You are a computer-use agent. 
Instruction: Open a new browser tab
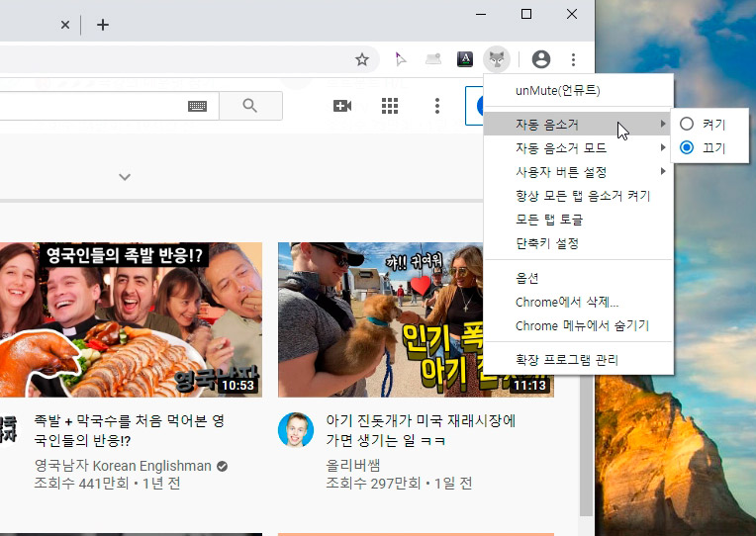tap(103, 25)
